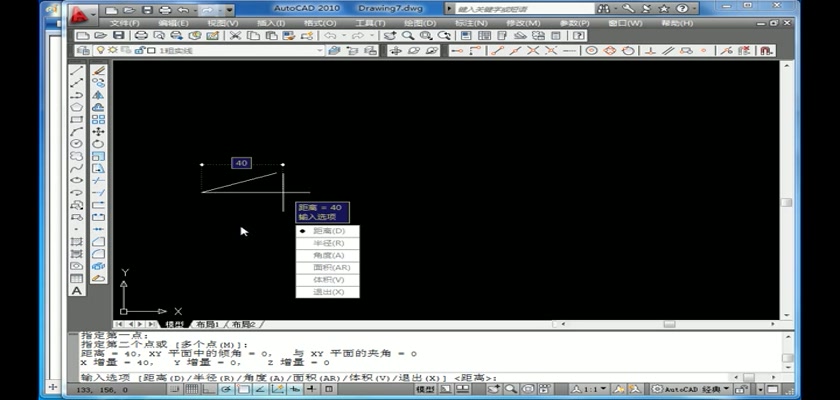Open the 绘图(D) menu
The width and height of the screenshot is (840, 400).
point(420,24)
